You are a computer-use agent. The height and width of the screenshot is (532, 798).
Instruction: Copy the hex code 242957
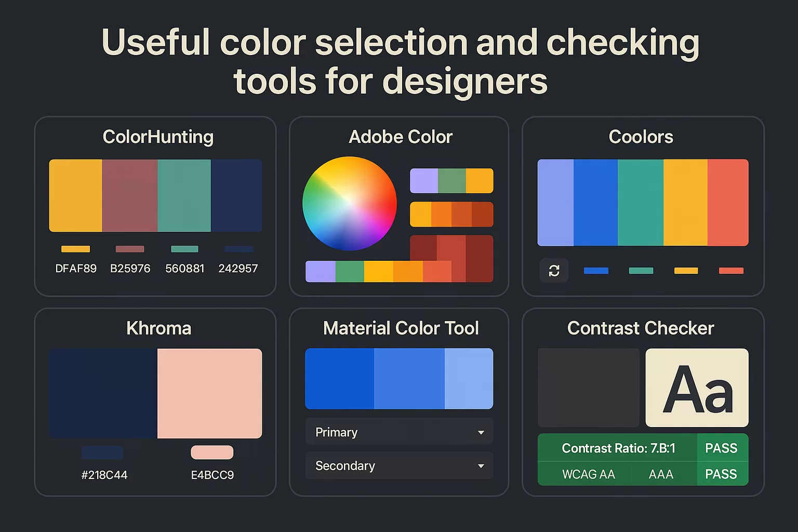tap(238, 269)
